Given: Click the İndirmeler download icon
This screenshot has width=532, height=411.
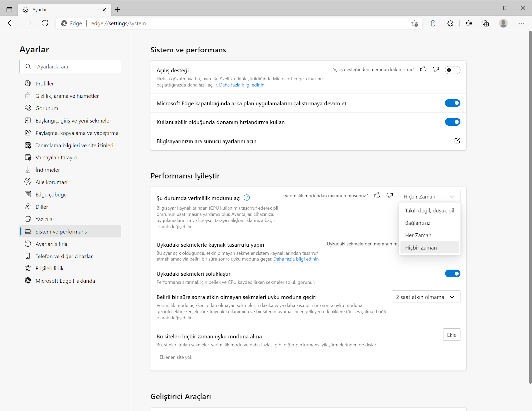Looking at the screenshot, I should (28, 170).
